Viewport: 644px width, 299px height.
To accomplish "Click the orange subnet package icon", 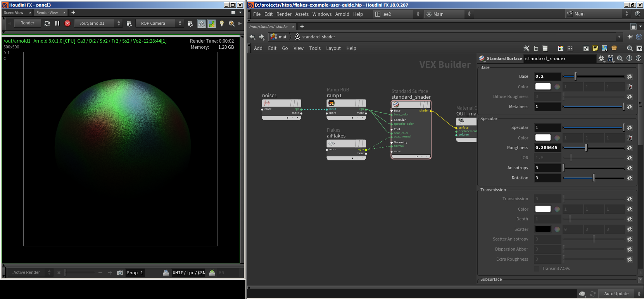I will (x=614, y=48).
